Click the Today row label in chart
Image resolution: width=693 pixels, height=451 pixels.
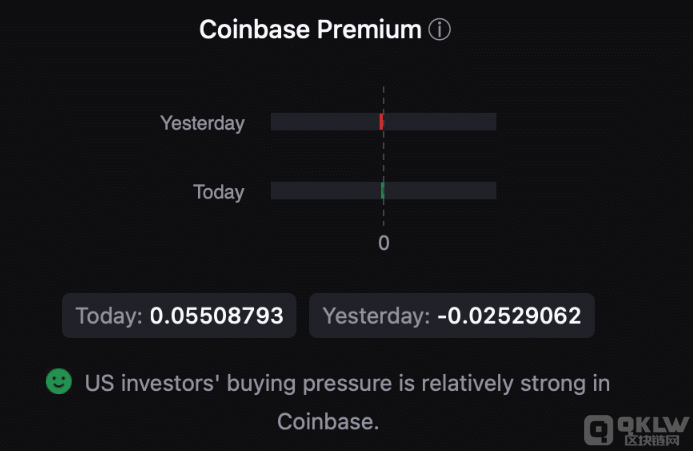219,192
